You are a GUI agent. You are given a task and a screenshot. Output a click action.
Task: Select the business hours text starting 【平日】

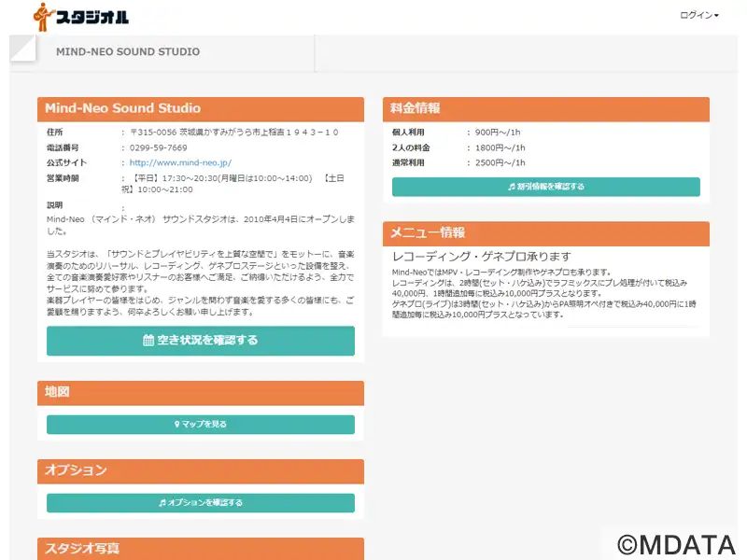[233, 184]
